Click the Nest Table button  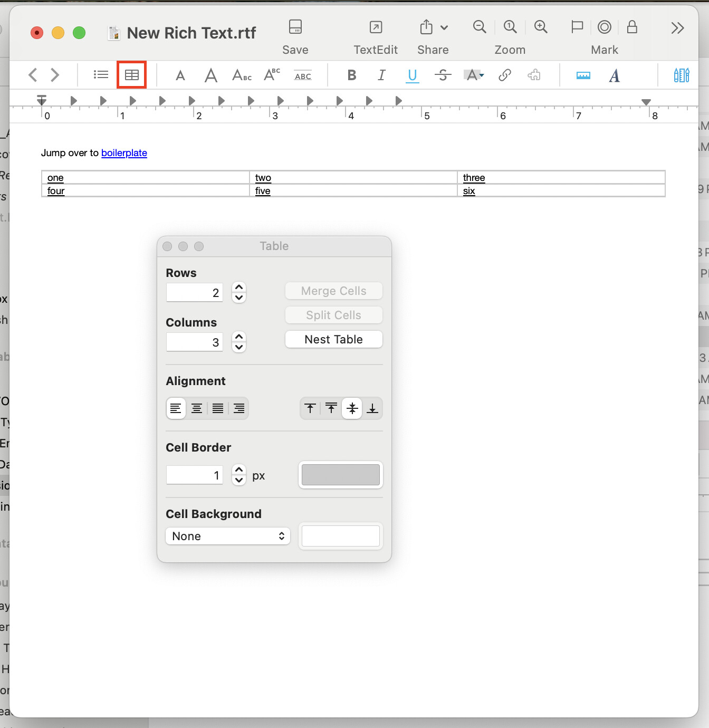click(333, 339)
